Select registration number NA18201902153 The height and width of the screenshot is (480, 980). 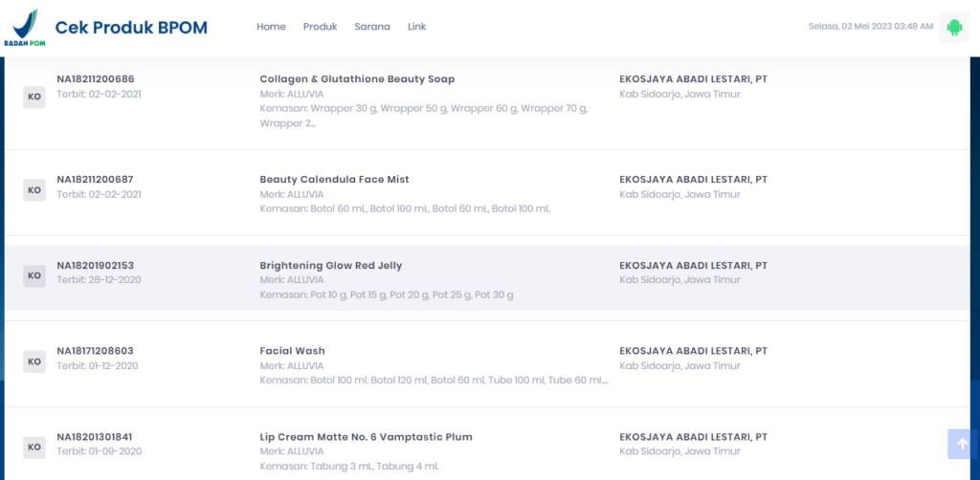tap(95, 265)
